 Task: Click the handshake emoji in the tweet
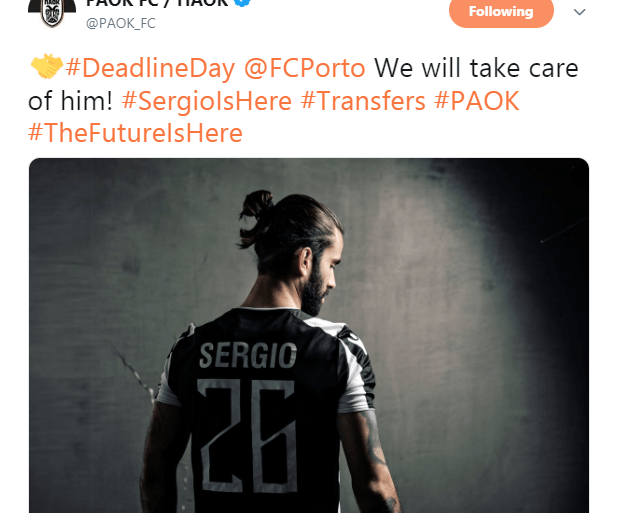[x=47, y=66]
